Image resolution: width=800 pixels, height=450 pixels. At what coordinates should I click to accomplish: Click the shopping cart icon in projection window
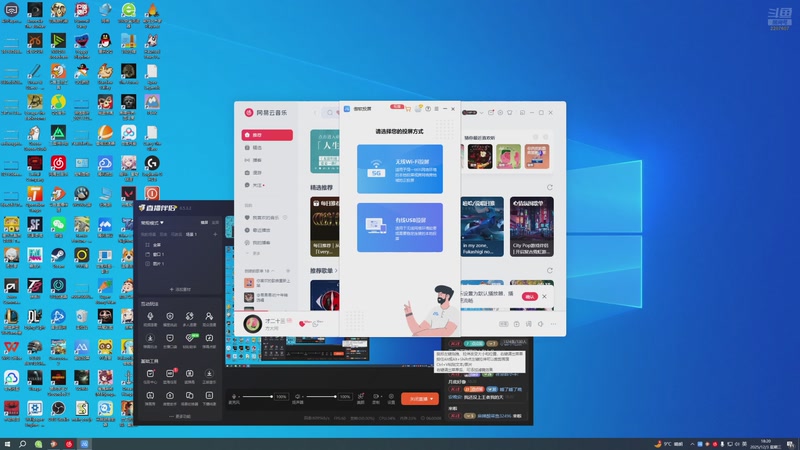point(408,109)
